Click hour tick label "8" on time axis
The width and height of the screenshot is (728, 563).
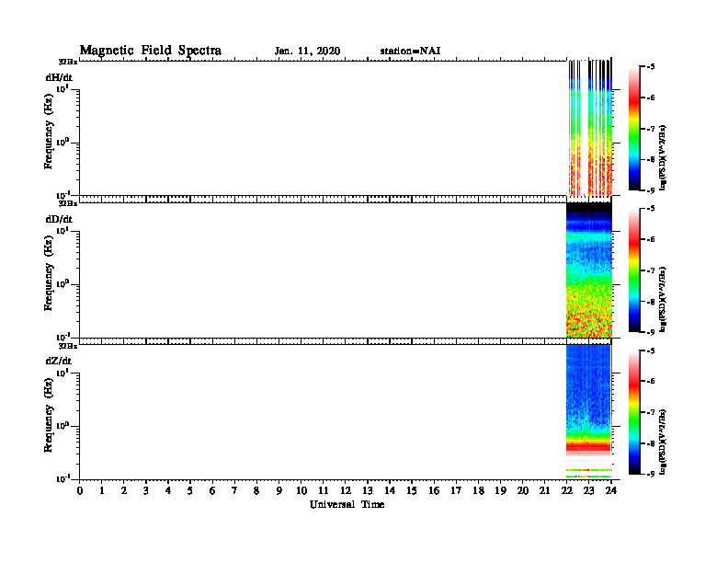256,490
